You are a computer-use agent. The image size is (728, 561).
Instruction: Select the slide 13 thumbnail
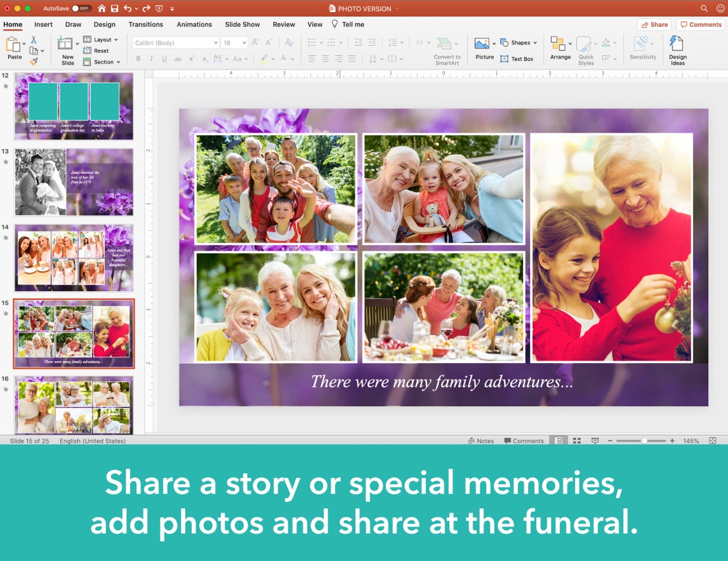(73, 182)
